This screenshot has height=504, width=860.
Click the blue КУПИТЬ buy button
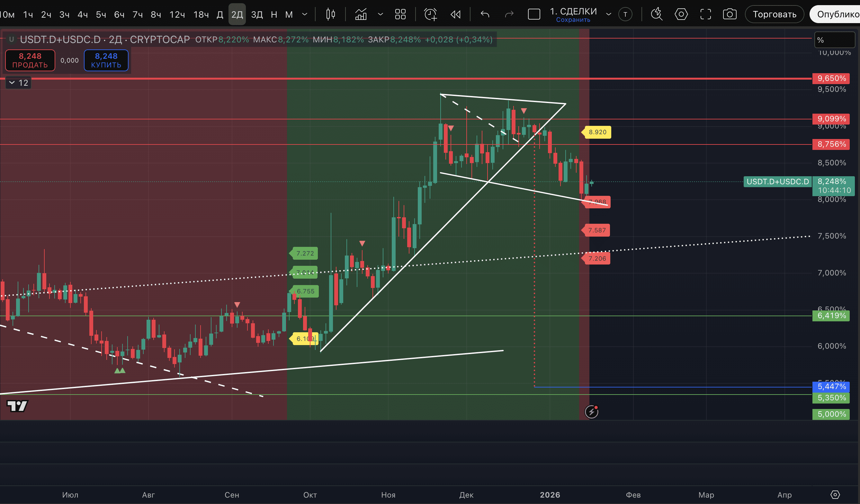coord(106,60)
